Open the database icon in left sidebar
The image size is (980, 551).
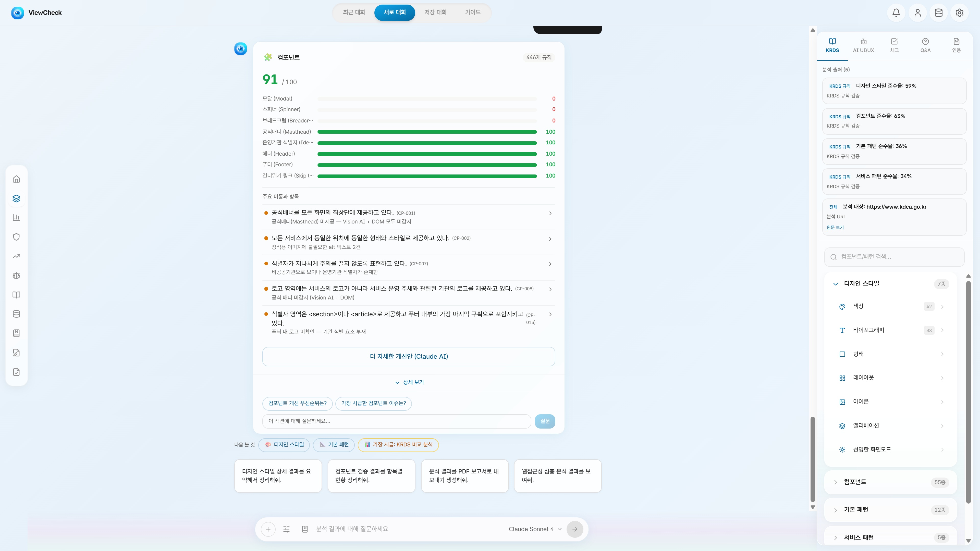16,314
